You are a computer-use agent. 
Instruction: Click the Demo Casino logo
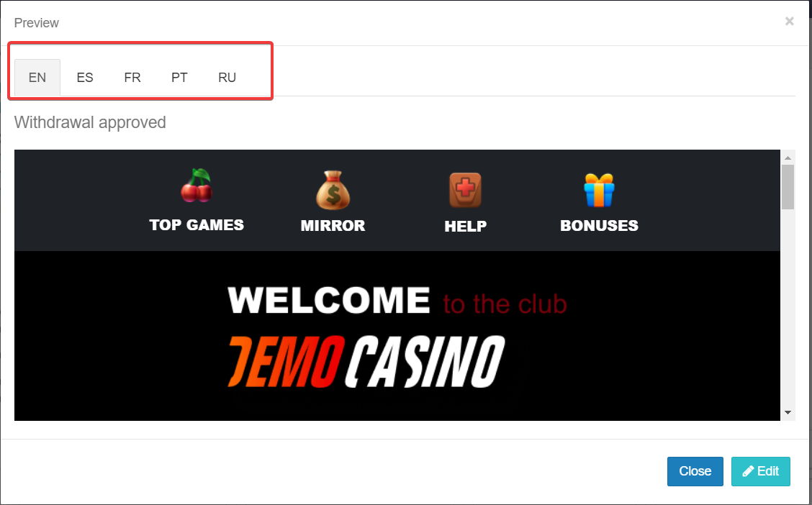pos(366,362)
